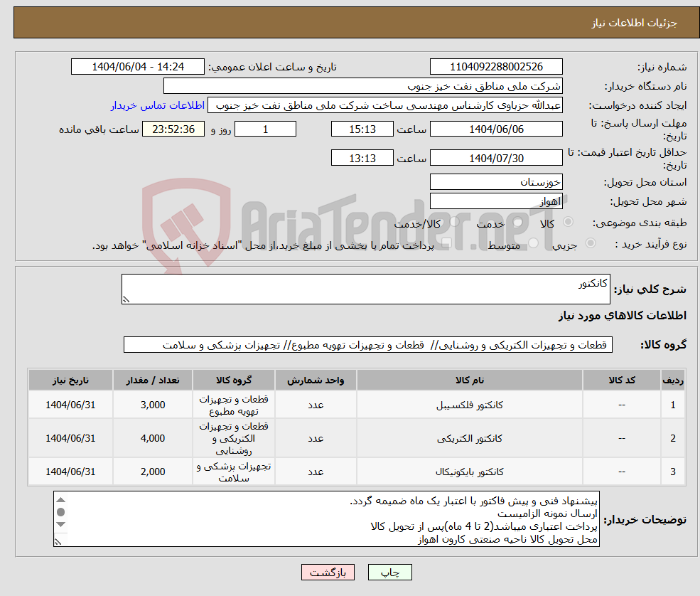Open the اطلاعات تماس خریدار link
Image resolution: width=700 pixels, height=596 pixels.
(x=158, y=105)
